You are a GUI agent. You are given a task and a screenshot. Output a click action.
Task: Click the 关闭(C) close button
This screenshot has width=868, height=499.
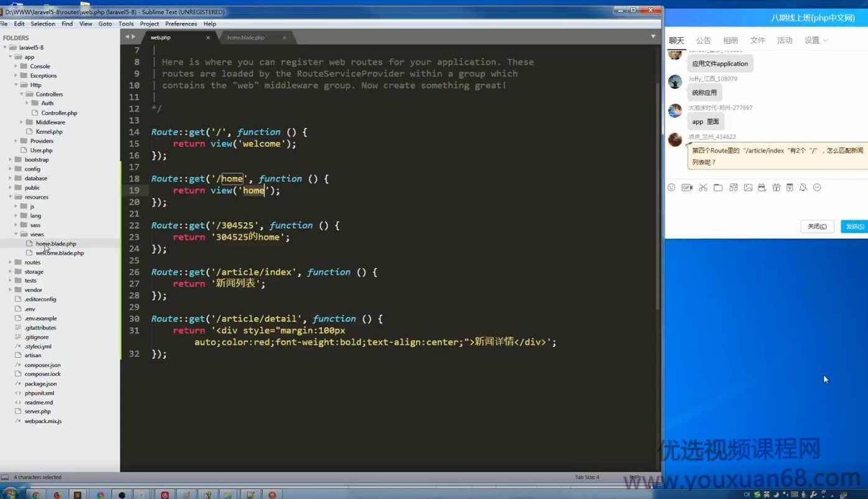817,226
